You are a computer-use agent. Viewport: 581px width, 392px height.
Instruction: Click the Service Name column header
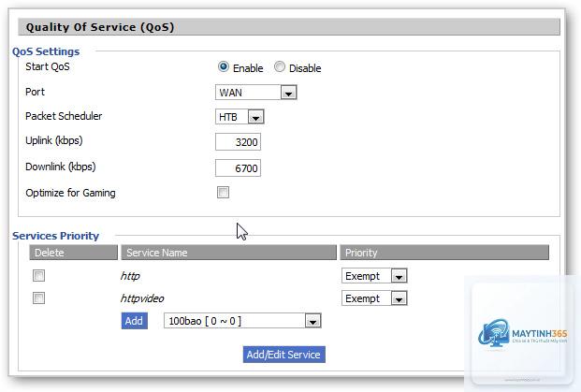click(228, 253)
